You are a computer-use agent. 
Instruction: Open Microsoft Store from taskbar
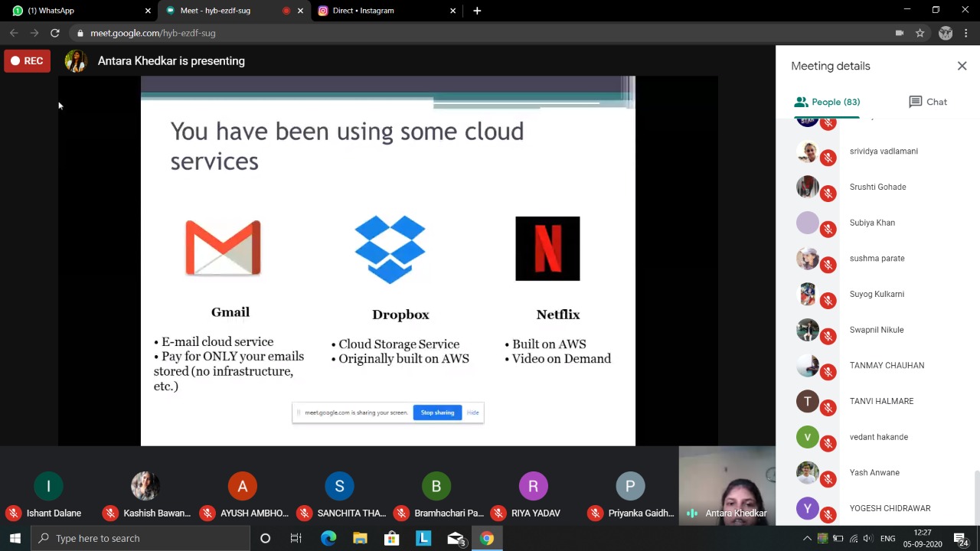click(391, 538)
